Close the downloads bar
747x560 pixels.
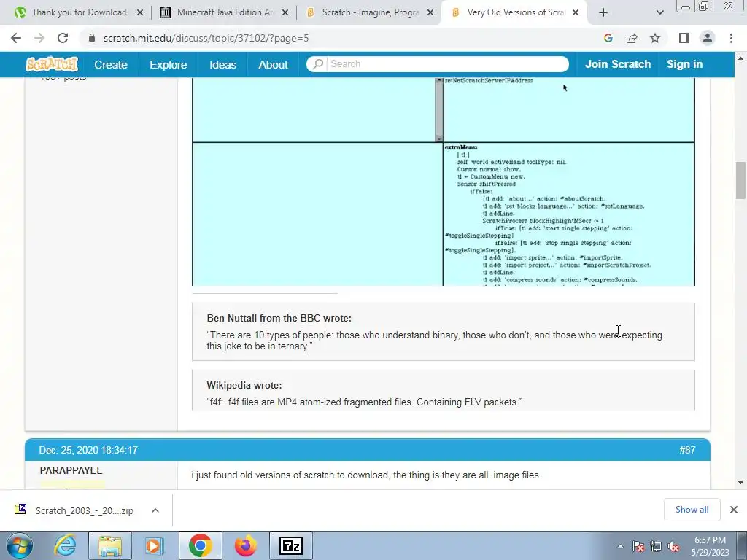pos(734,510)
